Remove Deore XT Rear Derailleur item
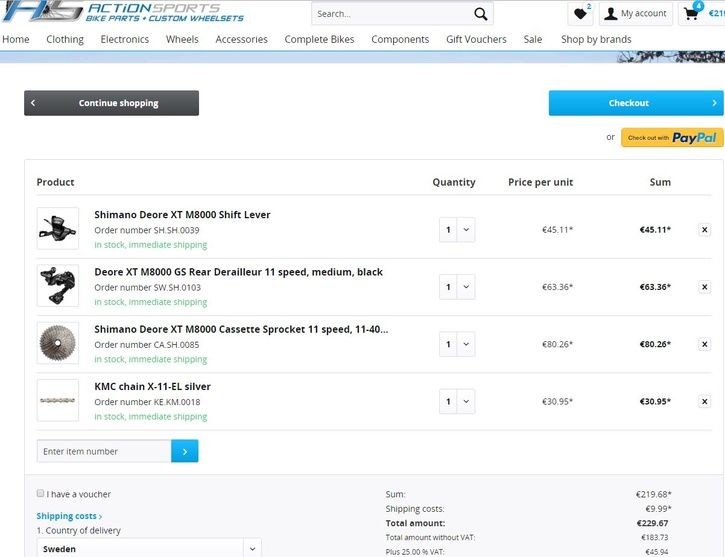This screenshot has height=557, width=725. [x=704, y=287]
